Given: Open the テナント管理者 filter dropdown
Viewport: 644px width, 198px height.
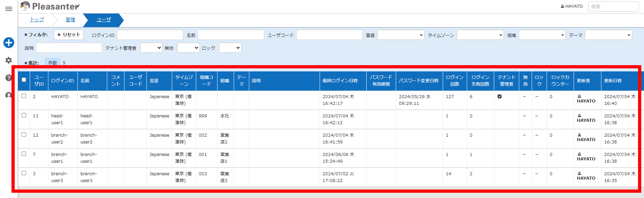Looking at the screenshot, I should [x=151, y=48].
